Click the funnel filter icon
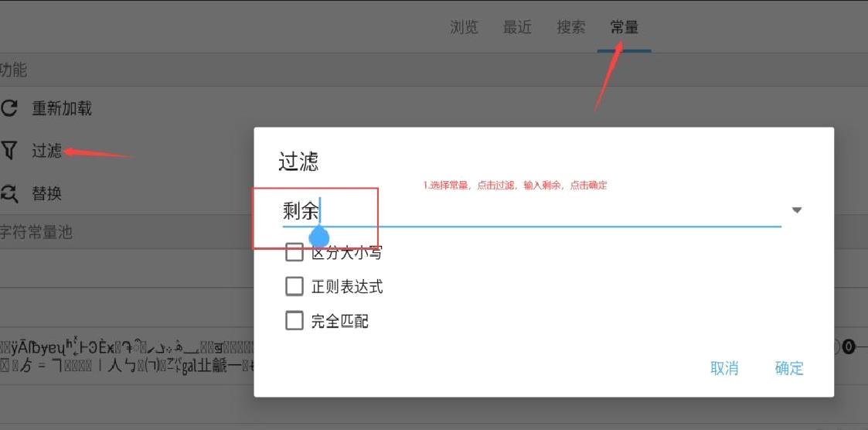 coord(9,150)
